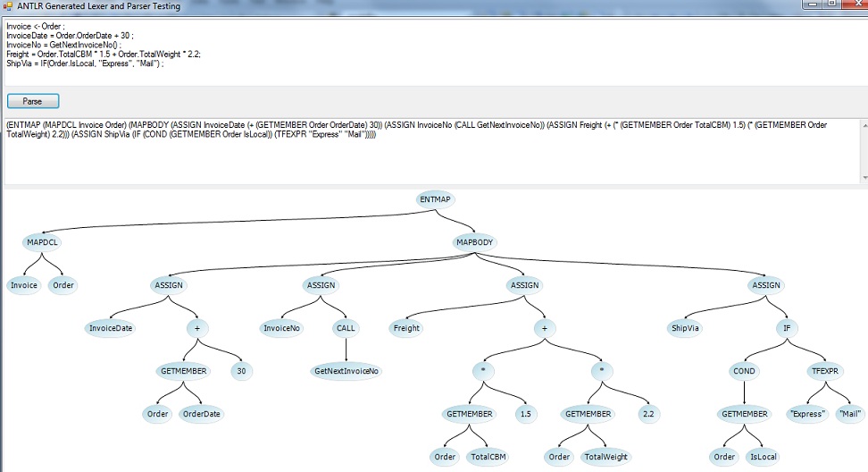Select the ASSIGN node above InvoiceDate
The height and width of the screenshot is (472, 868).
[169, 285]
